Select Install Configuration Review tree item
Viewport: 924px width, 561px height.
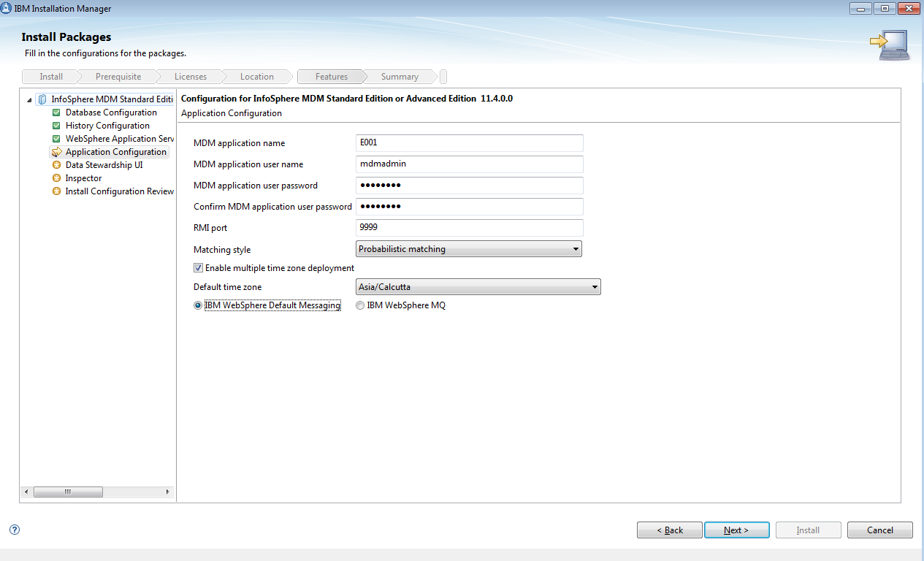tap(120, 191)
